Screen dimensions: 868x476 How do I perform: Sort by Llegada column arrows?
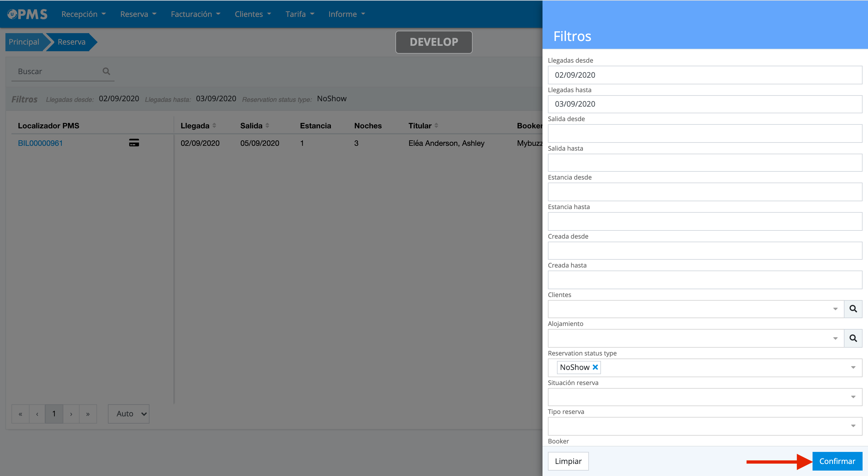pos(214,126)
